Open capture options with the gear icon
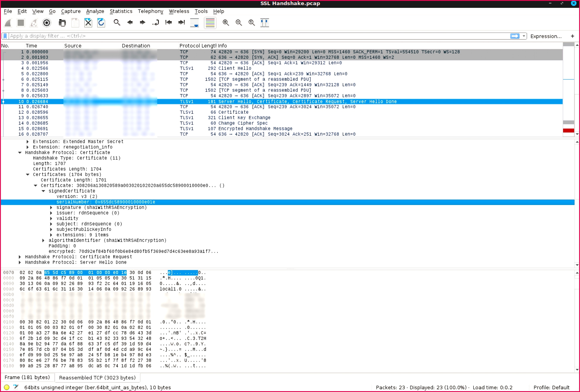This screenshot has width=580, height=392. [47, 23]
